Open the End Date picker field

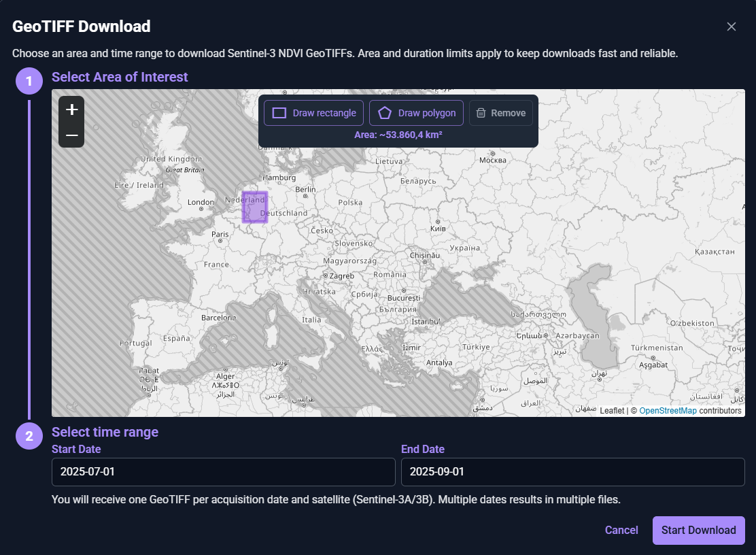(572, 471)
